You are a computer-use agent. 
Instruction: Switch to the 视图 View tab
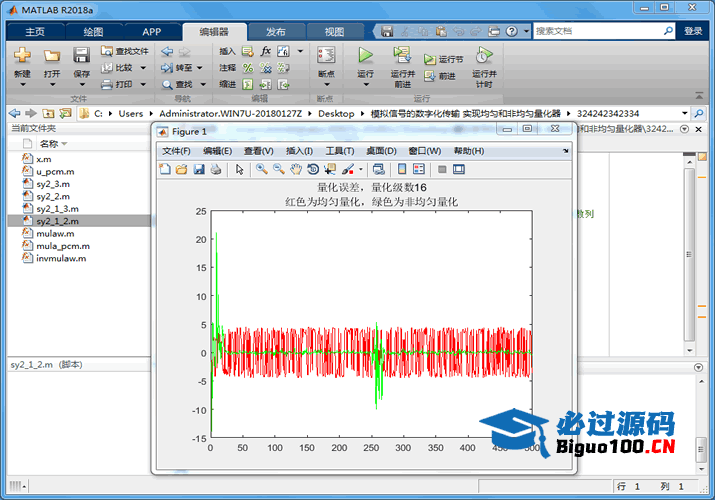click(334, 31)
